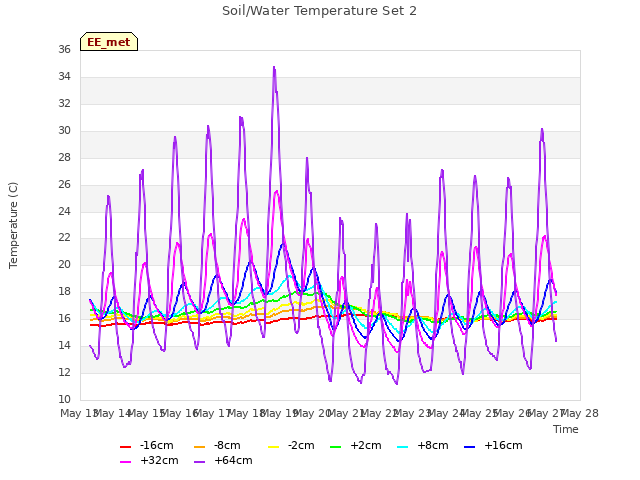Click the May 20 x-axis tick label
The image size is (640, 480).
coord(313,413)
